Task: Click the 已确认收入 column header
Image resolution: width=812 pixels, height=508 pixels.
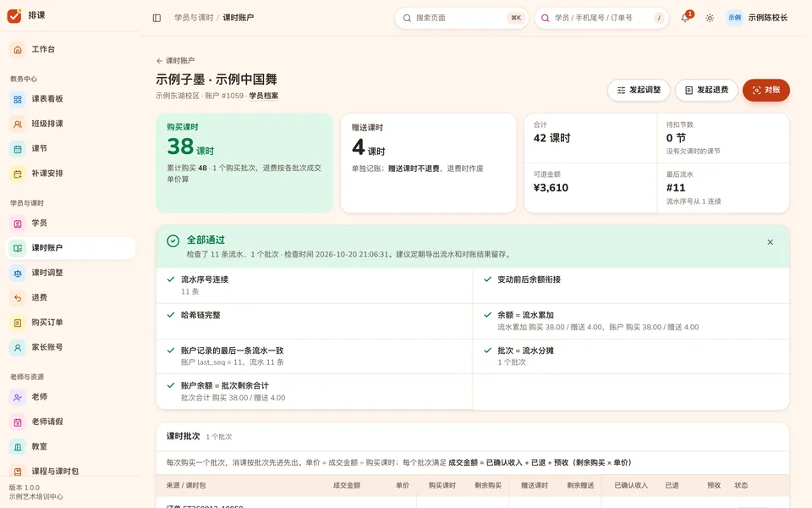Action: point(631,486)
